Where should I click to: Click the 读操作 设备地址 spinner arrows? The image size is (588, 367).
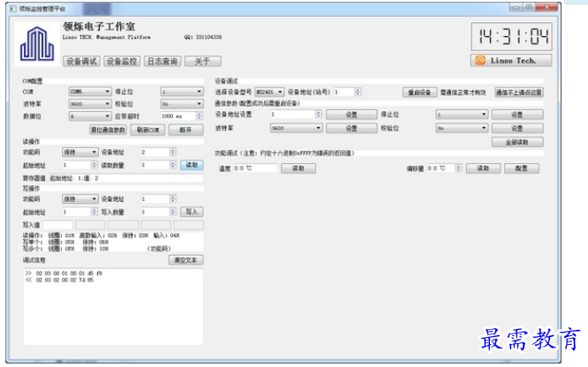172,153
